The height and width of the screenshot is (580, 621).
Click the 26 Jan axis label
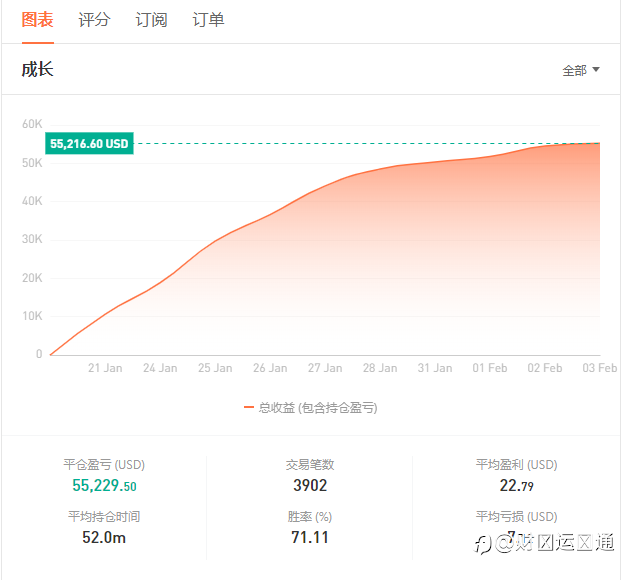point(270,368)
